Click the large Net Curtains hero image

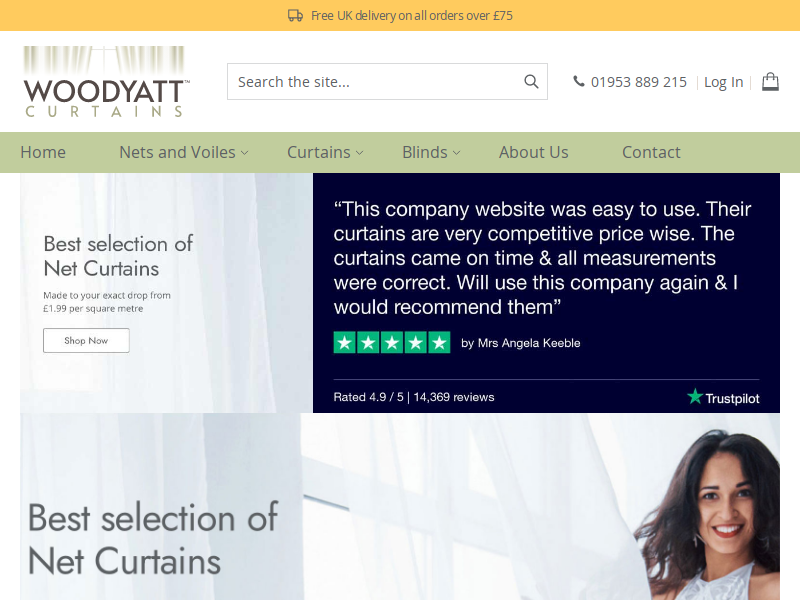[400, 507]
